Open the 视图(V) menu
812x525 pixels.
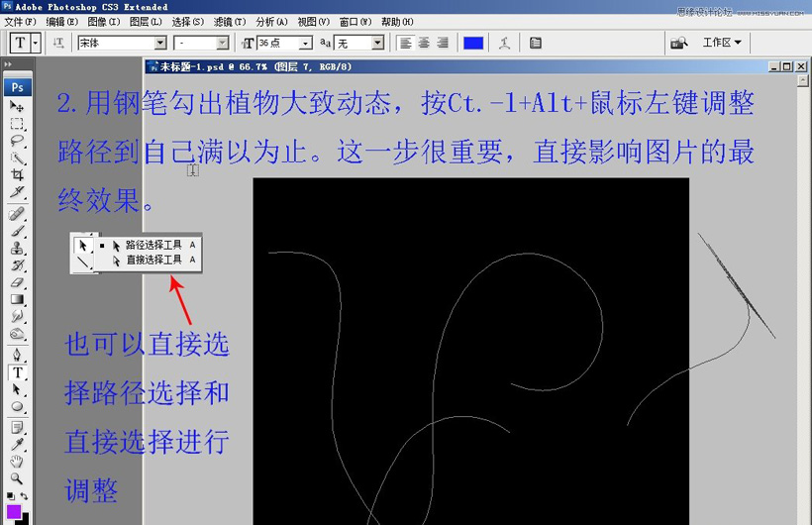(x=313, y=22)
